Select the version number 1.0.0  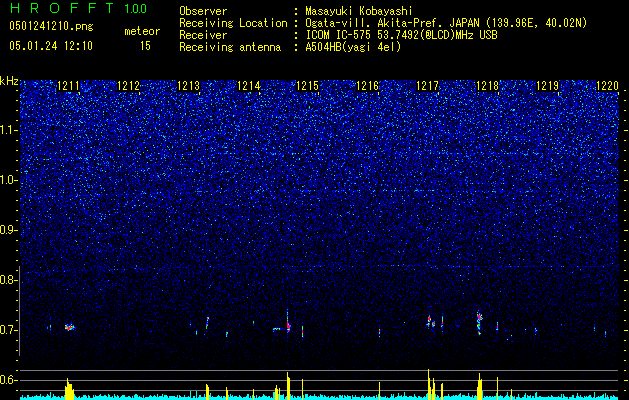tap(135, 9)
